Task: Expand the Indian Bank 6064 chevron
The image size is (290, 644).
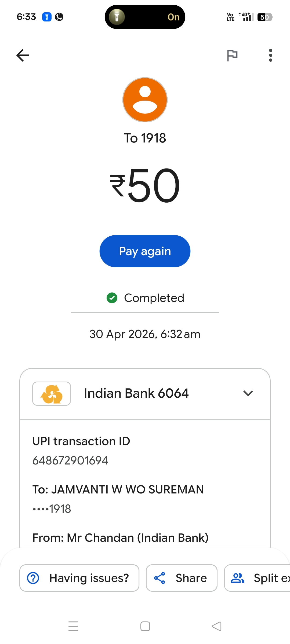Action: click(x=248, y=393)
